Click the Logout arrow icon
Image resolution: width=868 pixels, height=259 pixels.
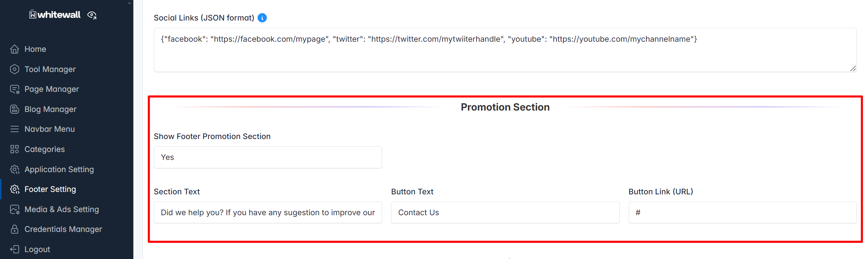click(15, 249)
